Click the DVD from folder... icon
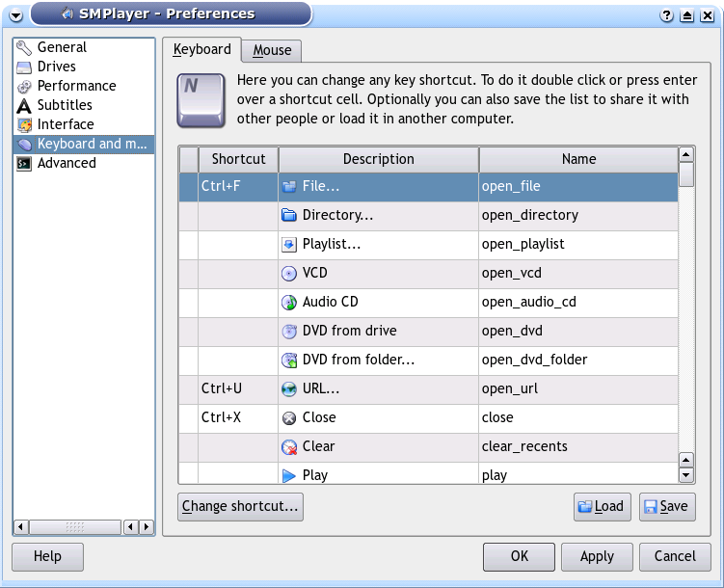724x588 pixels. click(289, 360)
